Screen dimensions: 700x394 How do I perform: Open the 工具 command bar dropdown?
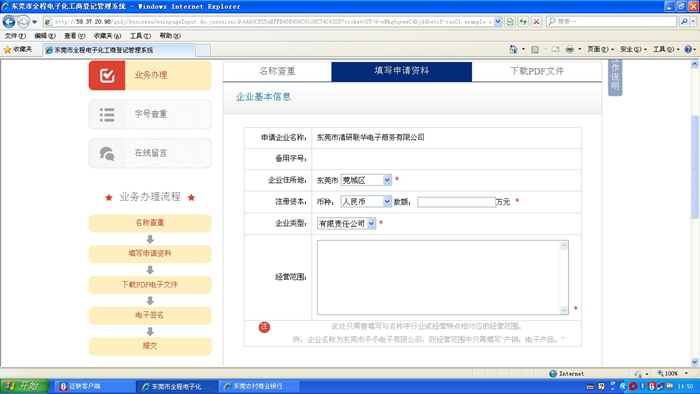pos(666,49)
